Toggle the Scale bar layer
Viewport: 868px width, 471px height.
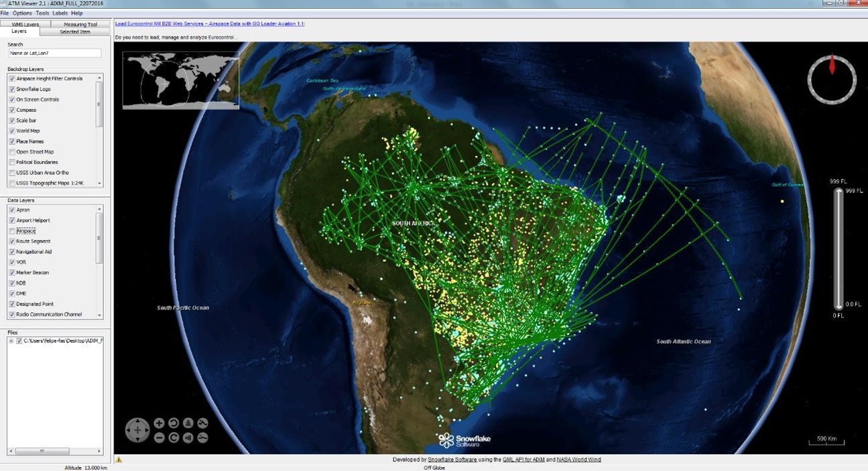pyautogui.click(x=12, y=121)
